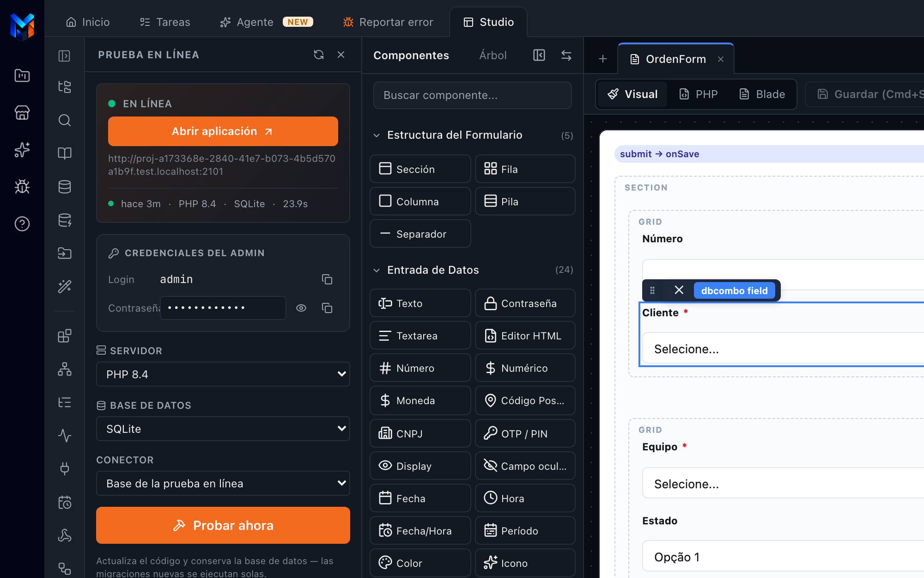Click the Buscar componente search field

pos(473,95)
